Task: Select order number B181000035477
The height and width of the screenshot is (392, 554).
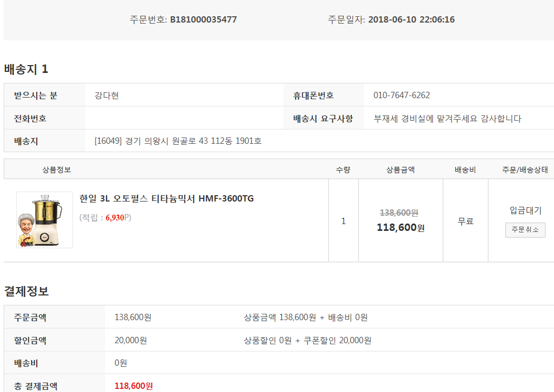Action: [204, 19]
